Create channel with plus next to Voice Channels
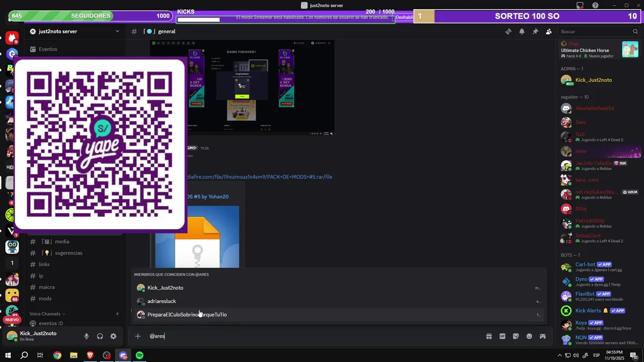 click(117, 314)
